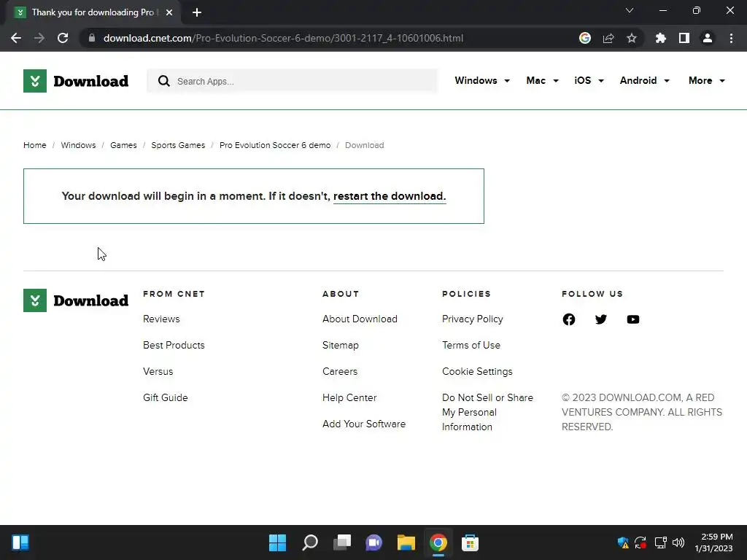Open the Windows breadcrumb link
This screenshot has width=747, height=560.
pos(78,145)
